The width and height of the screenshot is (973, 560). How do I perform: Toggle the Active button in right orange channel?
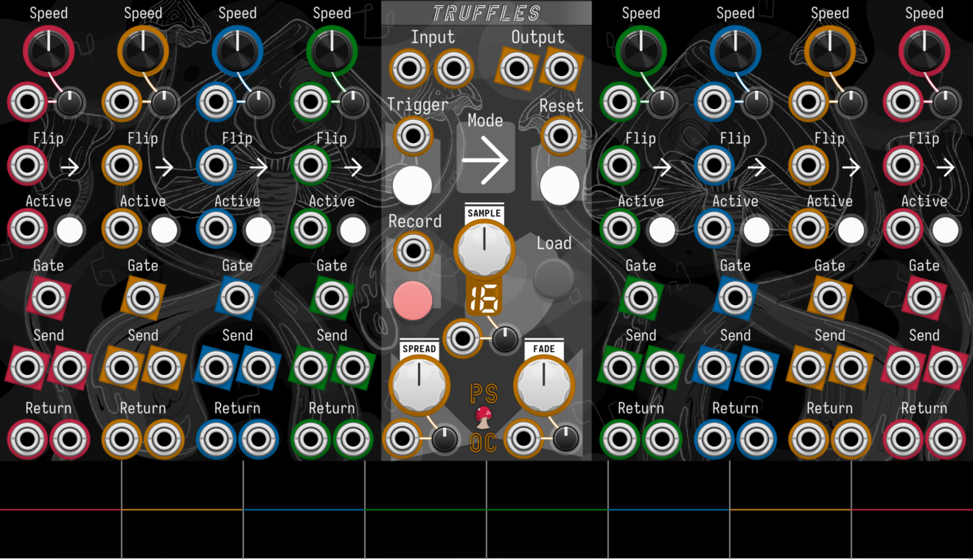(851, 230)
